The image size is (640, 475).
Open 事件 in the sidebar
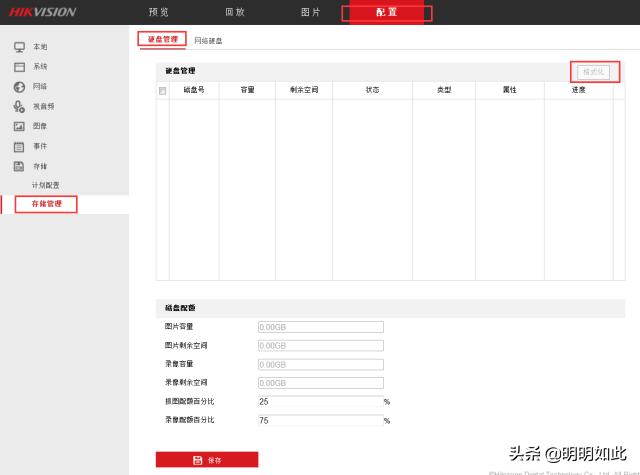coord(40,146)
